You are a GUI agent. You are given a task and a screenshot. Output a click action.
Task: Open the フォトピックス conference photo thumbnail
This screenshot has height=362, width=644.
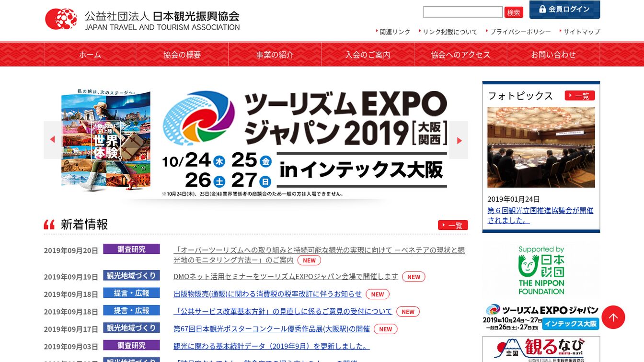coord(541,147)
